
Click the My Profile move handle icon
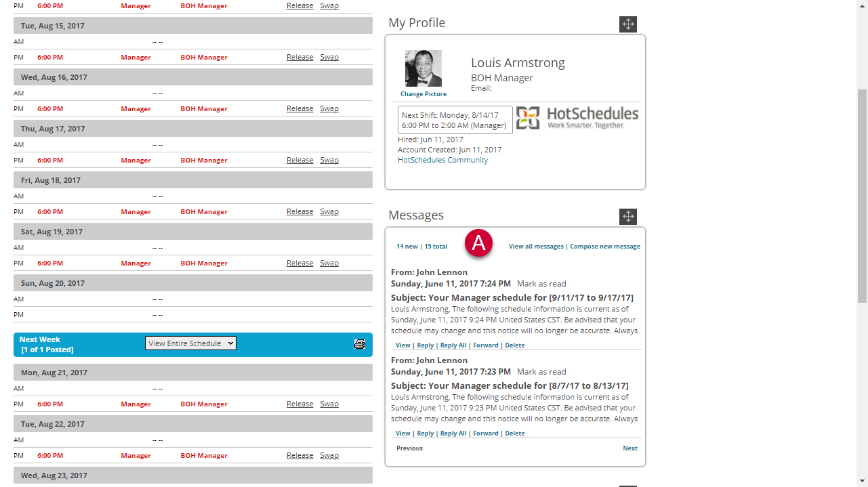pos(627,24)
